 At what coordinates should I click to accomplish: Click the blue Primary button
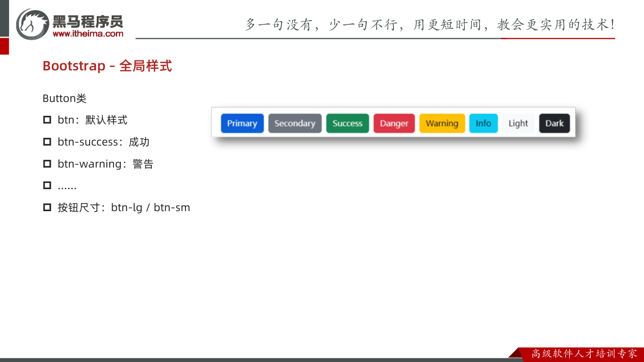(x=242, y=123)
